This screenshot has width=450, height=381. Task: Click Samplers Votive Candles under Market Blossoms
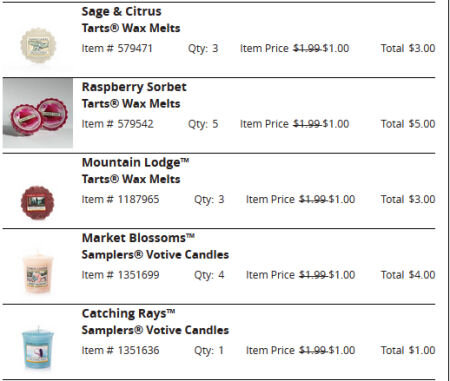tap(155, 255)
